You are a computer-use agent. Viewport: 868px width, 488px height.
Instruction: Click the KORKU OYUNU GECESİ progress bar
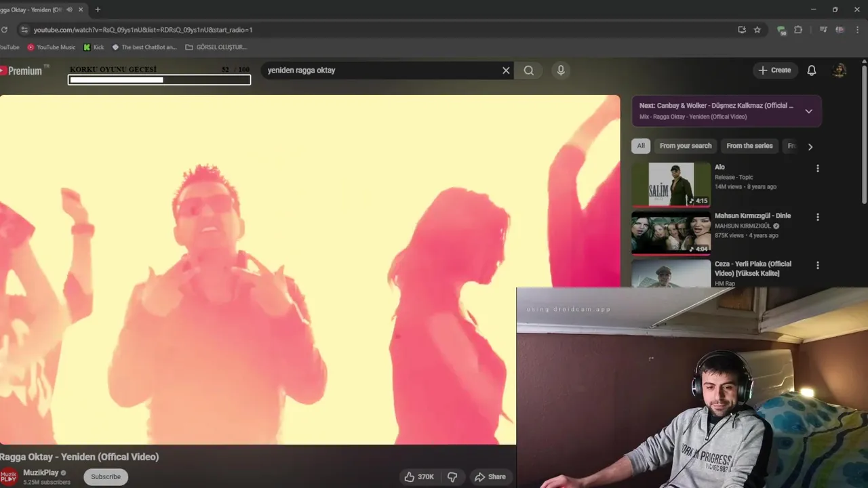159,80
